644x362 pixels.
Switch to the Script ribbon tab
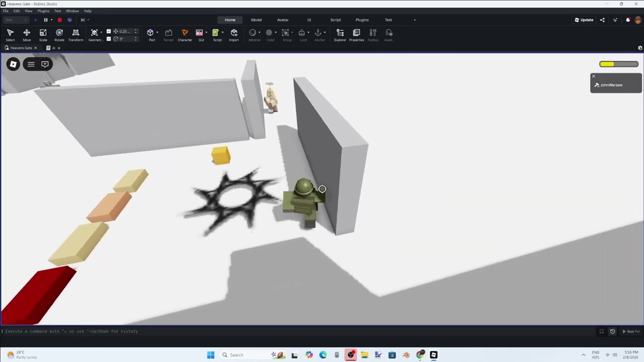pyautogui.click(x=336, y=20)
